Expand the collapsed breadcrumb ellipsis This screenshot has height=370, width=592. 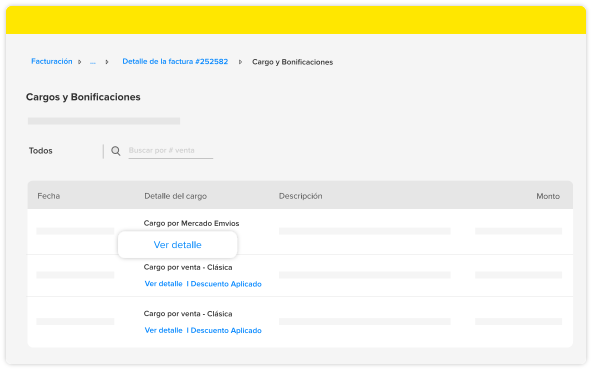coord(93,62)
